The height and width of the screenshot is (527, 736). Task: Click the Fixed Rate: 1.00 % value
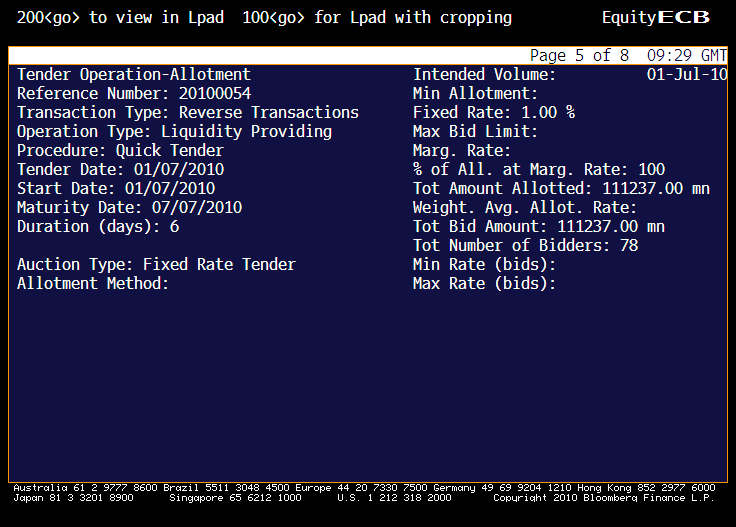pos(494,113)
